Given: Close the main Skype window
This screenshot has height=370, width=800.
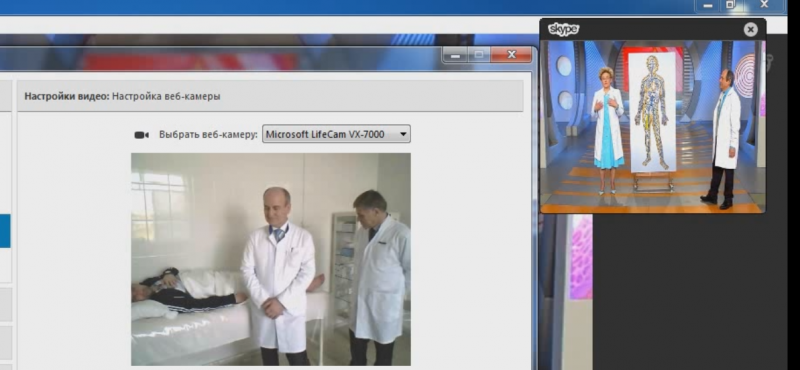Looking at the screenshot, I should click(764, 5).
